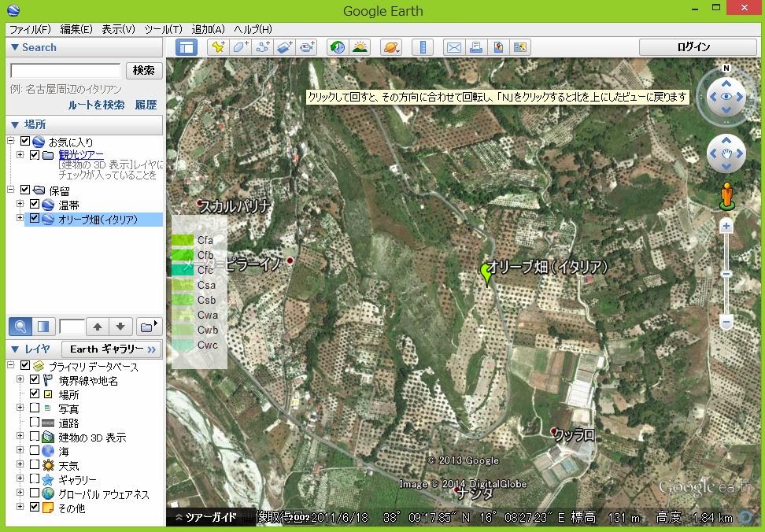Screen dimensions: 765x532
Task: Expand the 温帯 tree node
Action: (20, 204)
